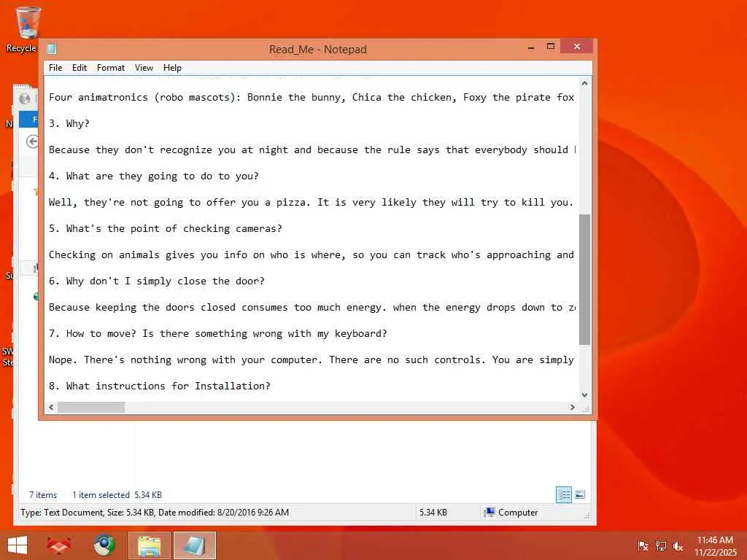747x560 pixels.
Task: Click the line starting "Four animatronics (robo mascots)"
Action: click(311, 97)
